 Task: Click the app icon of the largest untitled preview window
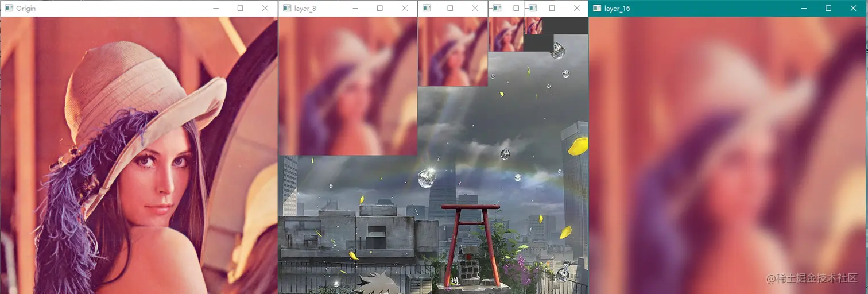tap(426, 9)
